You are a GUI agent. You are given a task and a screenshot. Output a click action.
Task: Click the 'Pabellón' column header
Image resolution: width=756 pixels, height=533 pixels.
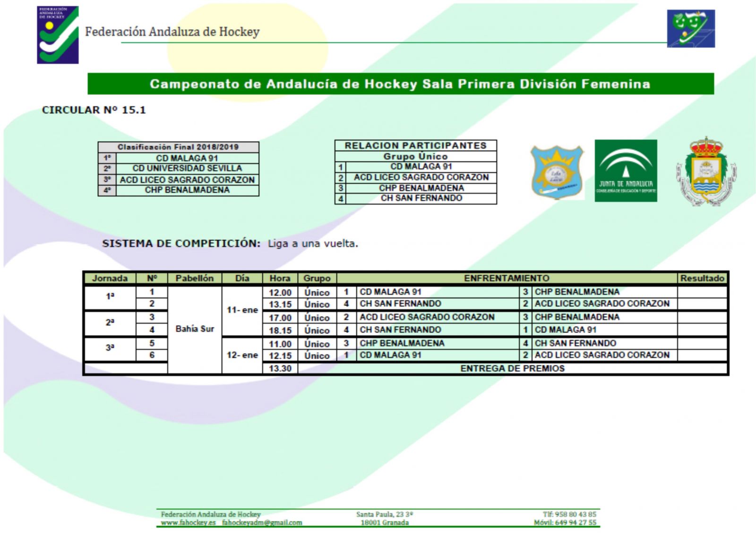(x=195, y=278)
